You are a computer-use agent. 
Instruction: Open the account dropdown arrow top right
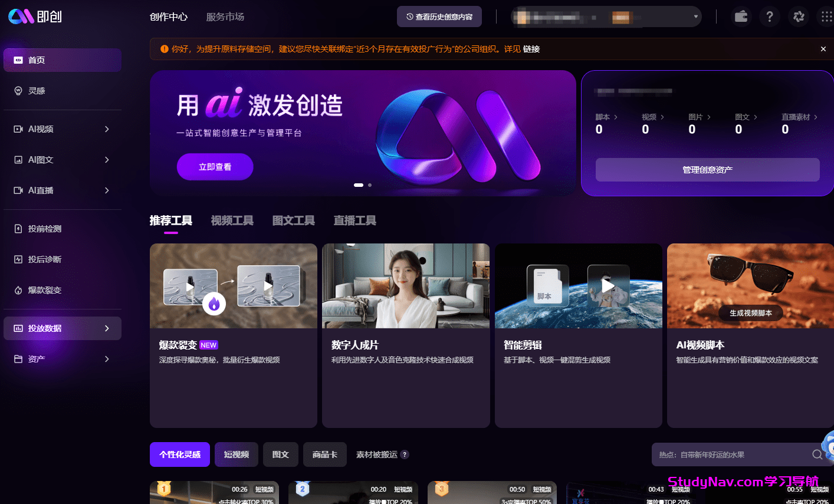695,17
